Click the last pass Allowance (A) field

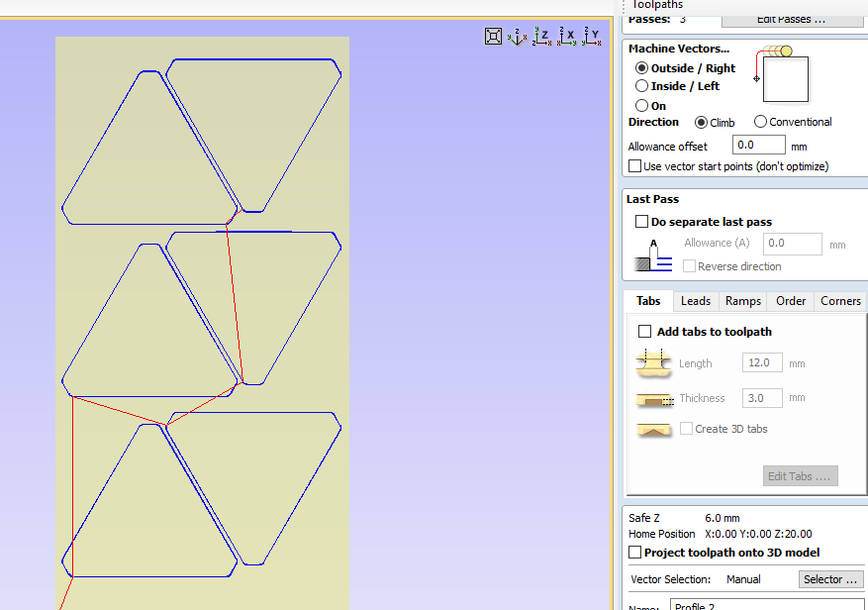pyautogui.click(x=792, y=244)
